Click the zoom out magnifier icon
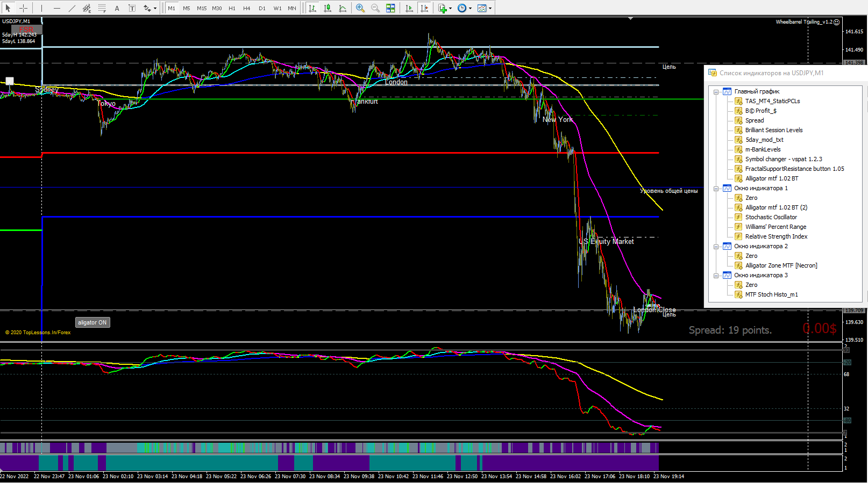The image size is (868, 483). click(x=375, y=8)
